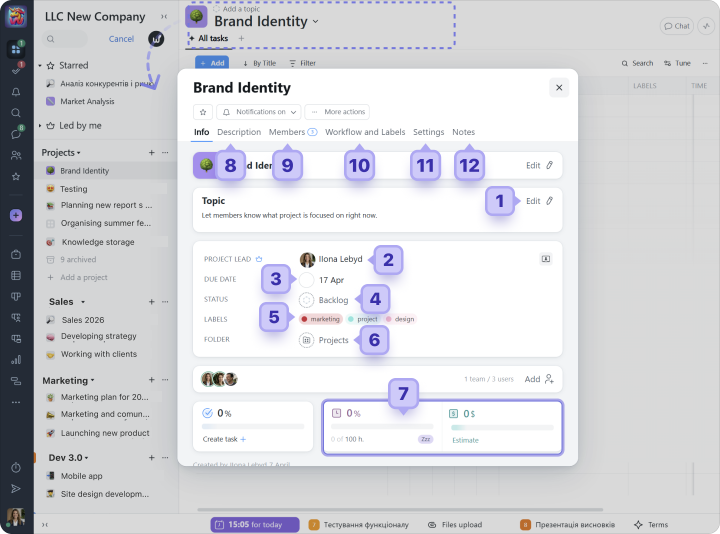Click the add member icon next to Add
The image size is (720, 534).
(549, 379)
